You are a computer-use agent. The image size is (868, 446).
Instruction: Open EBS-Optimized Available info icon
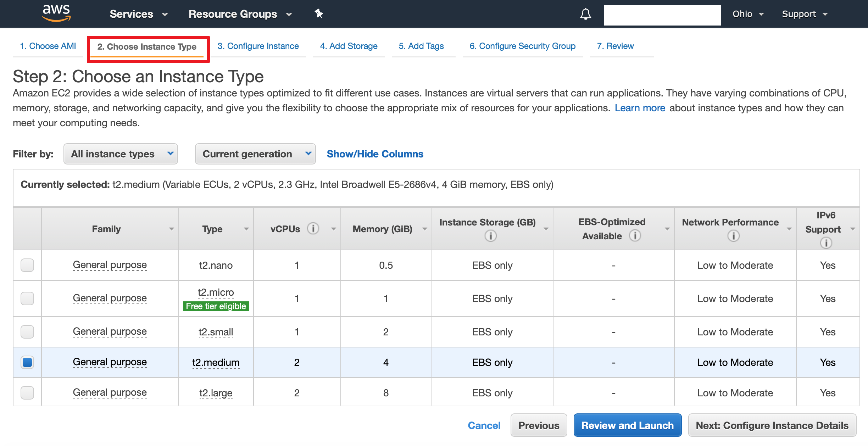[635, 235]
